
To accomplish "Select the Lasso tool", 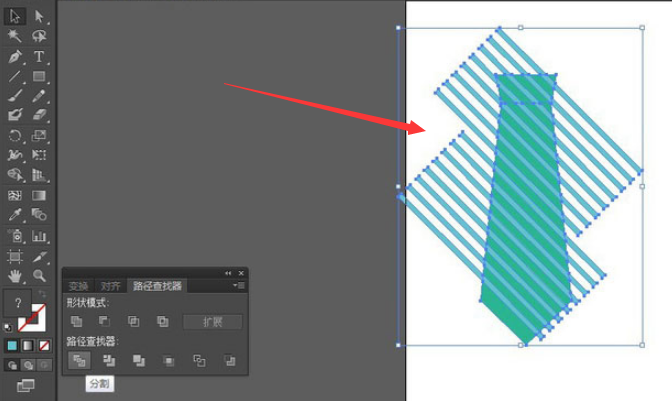I will point(39,36).
